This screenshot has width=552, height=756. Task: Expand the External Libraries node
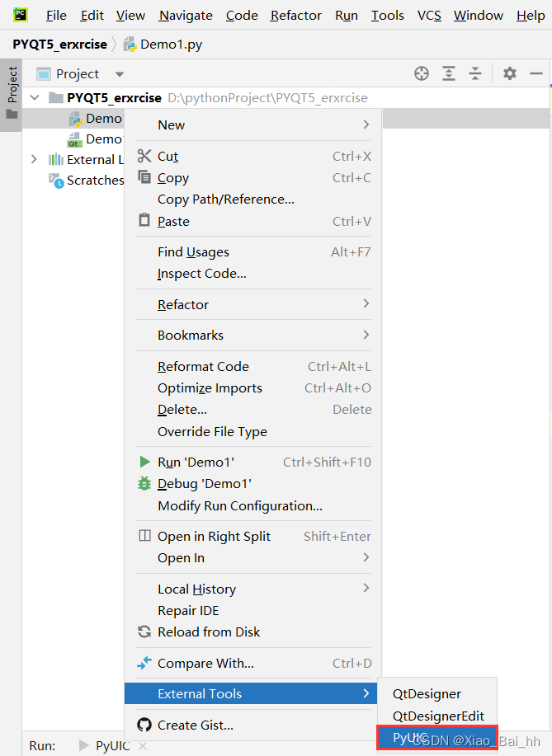[34, 159]
